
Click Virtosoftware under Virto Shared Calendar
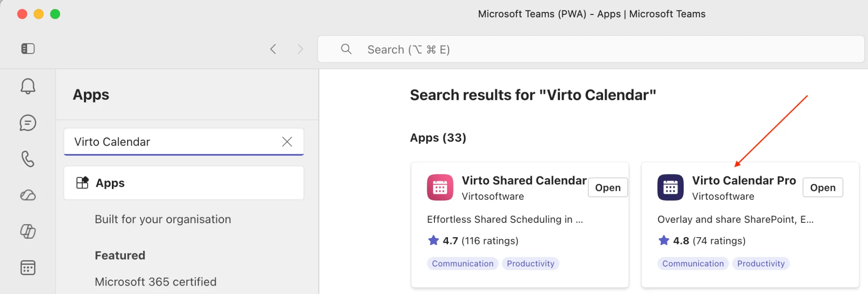coord(493,196)
